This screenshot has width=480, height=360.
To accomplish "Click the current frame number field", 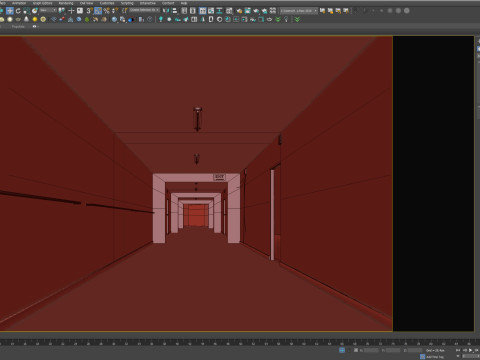I will pos(470,357).
